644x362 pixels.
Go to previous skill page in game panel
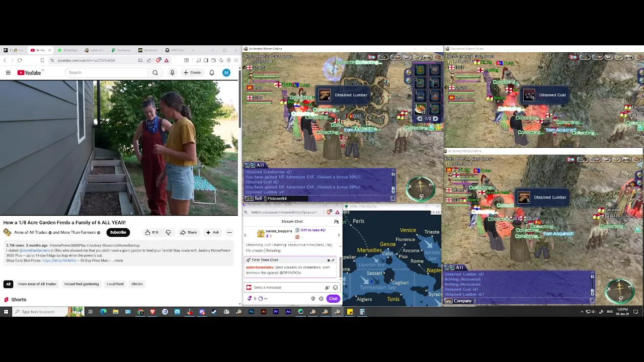click(x=420, y=119)
